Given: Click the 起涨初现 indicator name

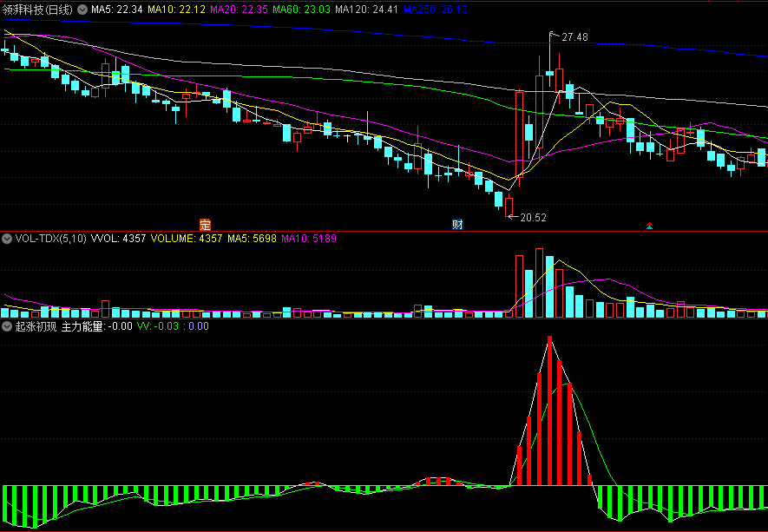Looking at the screenshot, I should [x=36, y=326].
